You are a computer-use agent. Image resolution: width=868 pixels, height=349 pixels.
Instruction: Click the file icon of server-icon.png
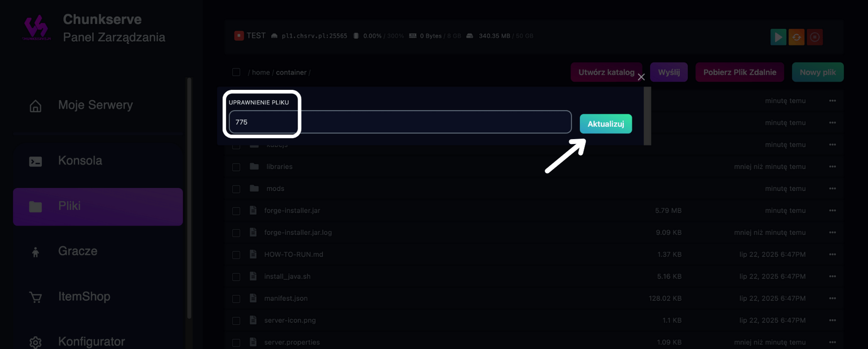[x=253, y=320]
